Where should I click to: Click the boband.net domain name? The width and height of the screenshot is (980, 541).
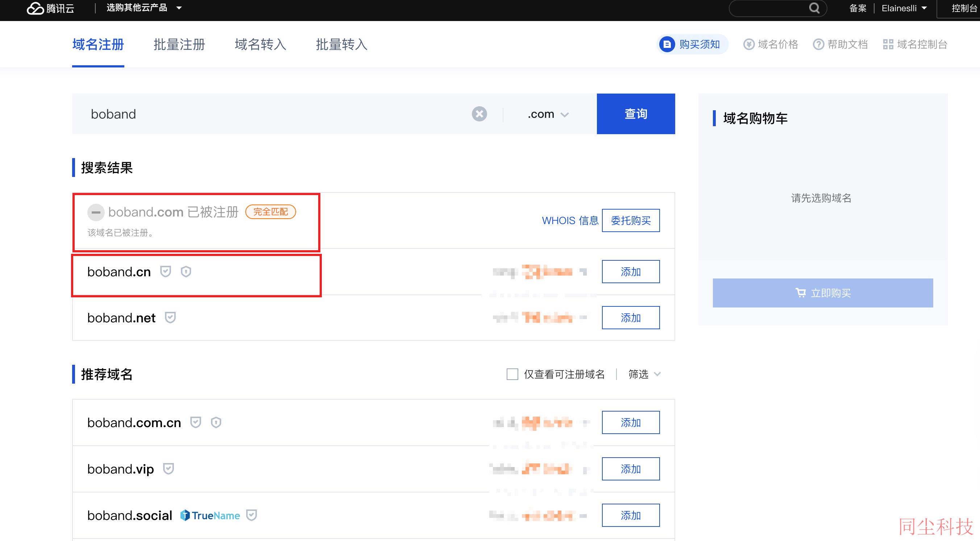coord(121,318)
